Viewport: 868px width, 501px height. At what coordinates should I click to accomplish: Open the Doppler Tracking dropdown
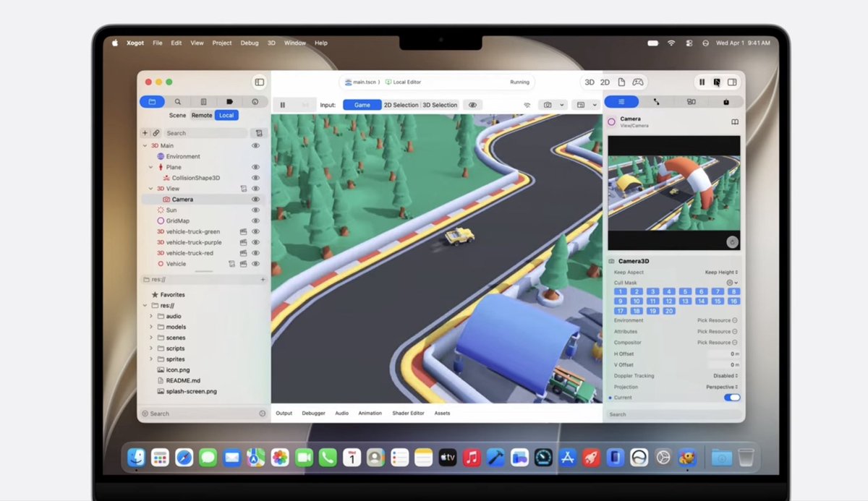[725, 376]
